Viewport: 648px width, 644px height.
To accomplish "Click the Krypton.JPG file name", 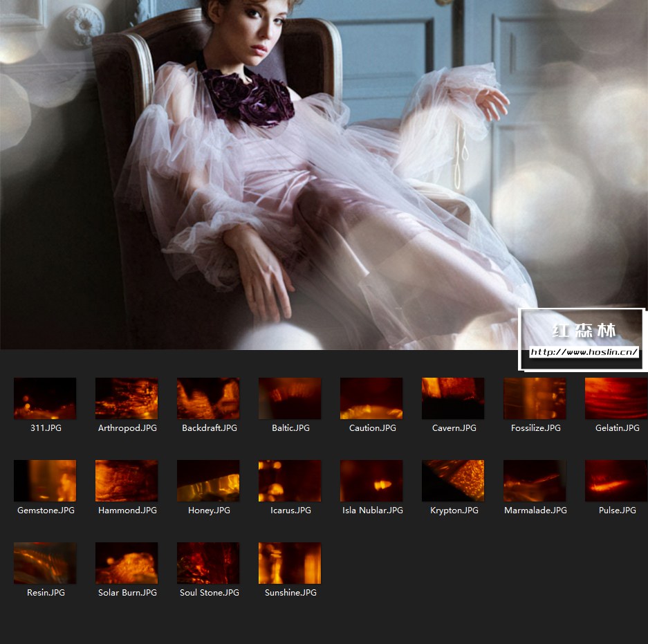I will (454, 510).
